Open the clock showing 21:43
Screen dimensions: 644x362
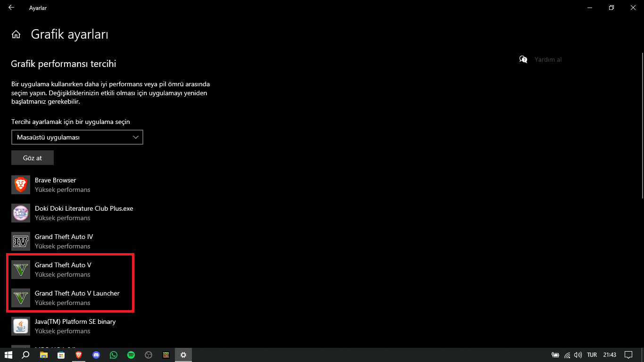(x=610, y=355)
